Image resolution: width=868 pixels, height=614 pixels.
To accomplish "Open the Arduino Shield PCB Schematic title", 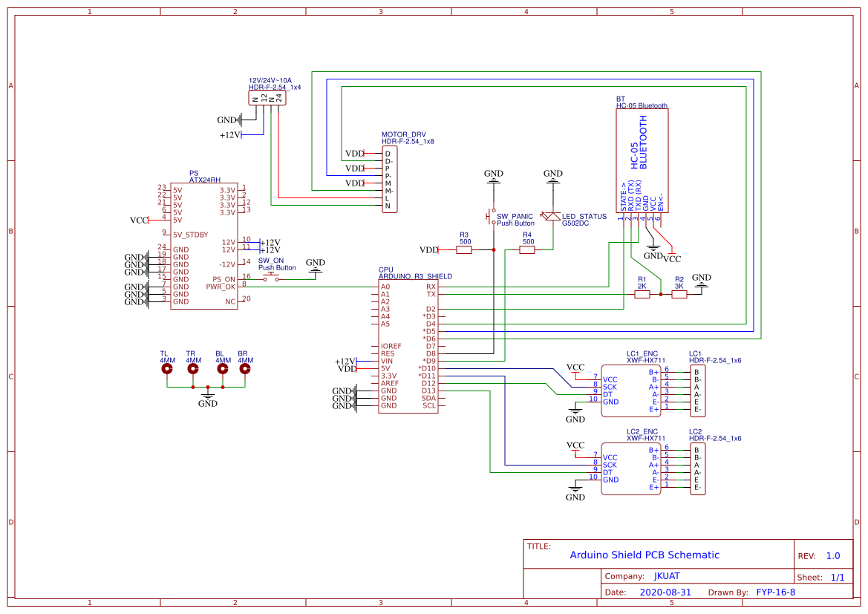I will [645, 555].
